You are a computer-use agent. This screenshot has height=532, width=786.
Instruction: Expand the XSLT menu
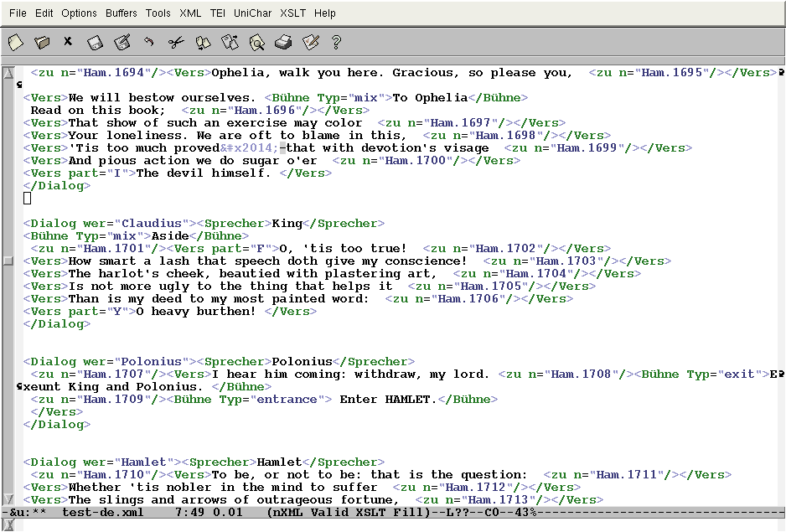(x=293, y=13)
